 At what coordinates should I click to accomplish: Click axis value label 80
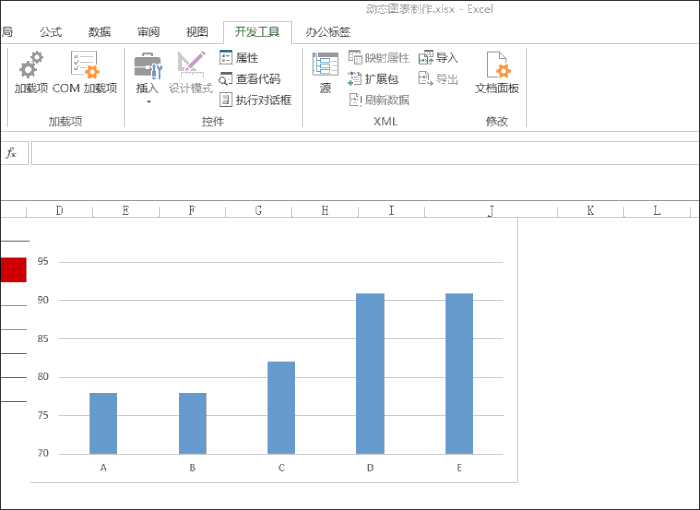(43, 376)
